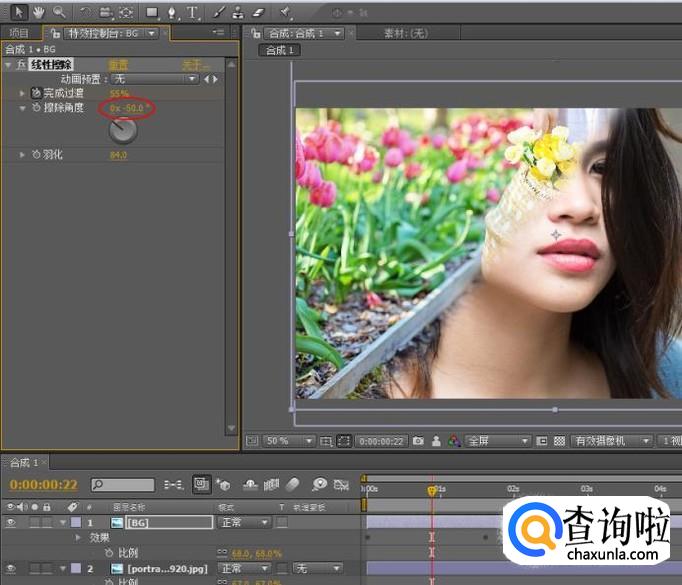Image resolution: width=682 pixels, height=585 pixels.
Task: Select the Text tool
Action: [192, 12]
